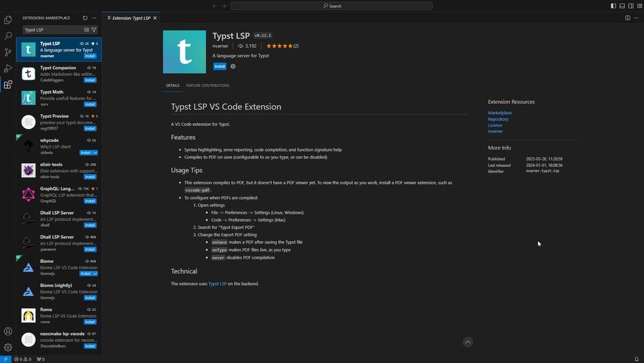This screenshot has height=363, width=644.
Task: Open the Repository resource link
Action: pyautogui.click(x=498, y=119)
